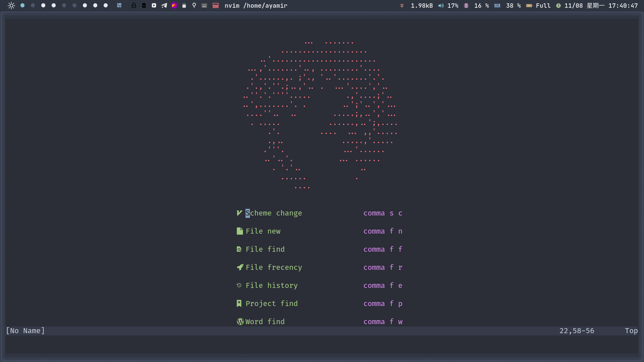Select the File history menu entry
This screenshot has width=644, height=362.
pos(271,286)
